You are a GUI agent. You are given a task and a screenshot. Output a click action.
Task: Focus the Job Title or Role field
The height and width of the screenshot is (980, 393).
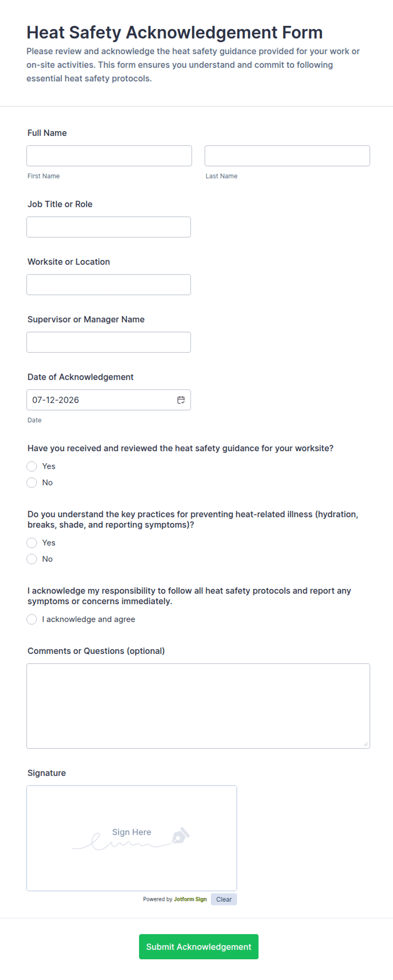tap(109, 227)
